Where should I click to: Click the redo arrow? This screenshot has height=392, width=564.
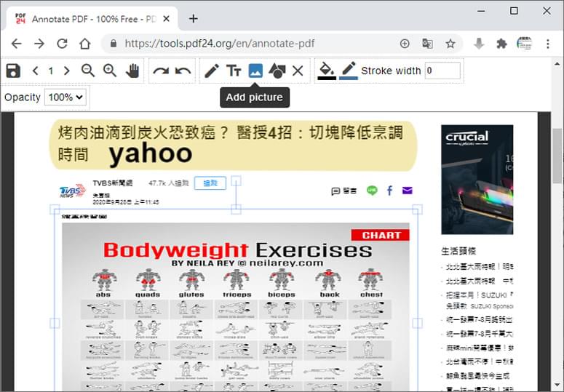tap(160, 71)
